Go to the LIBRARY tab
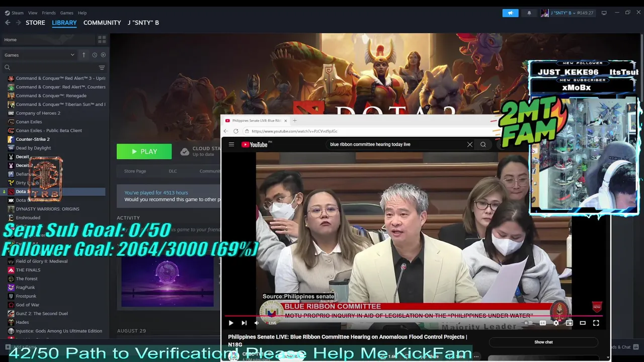The width and height of the screenshot is (644, 362). click(64, 23)
